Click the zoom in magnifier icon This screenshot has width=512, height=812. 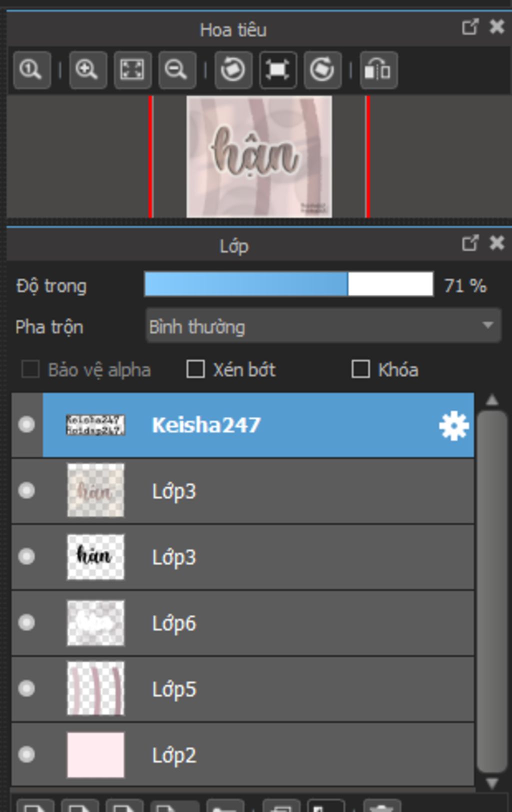point(87,70)
